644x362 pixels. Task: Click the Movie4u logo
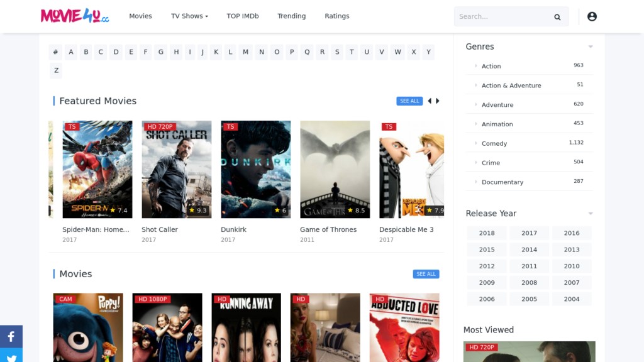coord(75,16)
